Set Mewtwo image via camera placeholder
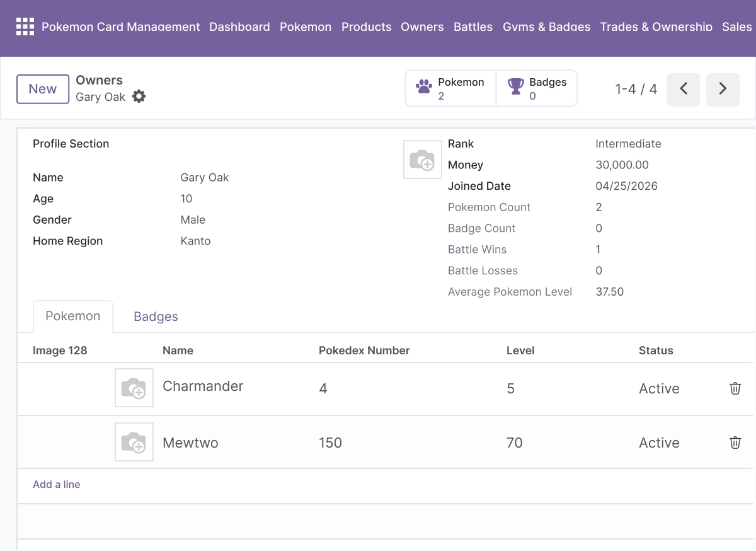This screenshot has height=551, width=756. 134,442
